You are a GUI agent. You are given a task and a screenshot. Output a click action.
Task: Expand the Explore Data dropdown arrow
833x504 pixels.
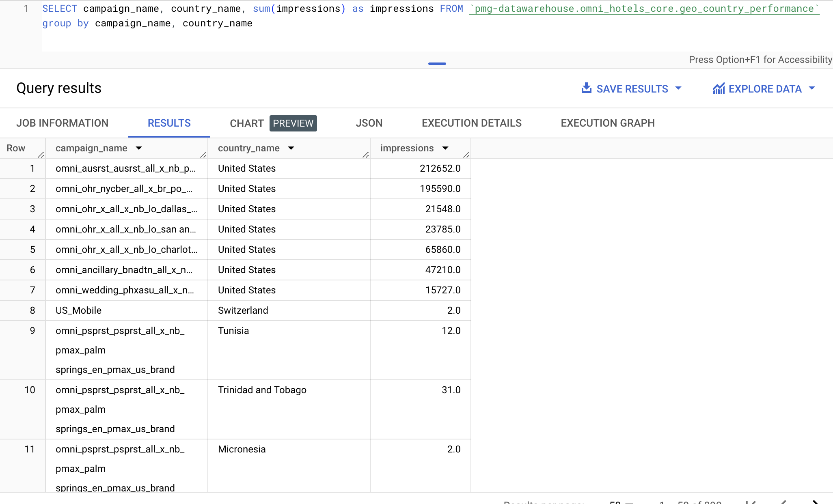tap(812, 88)
